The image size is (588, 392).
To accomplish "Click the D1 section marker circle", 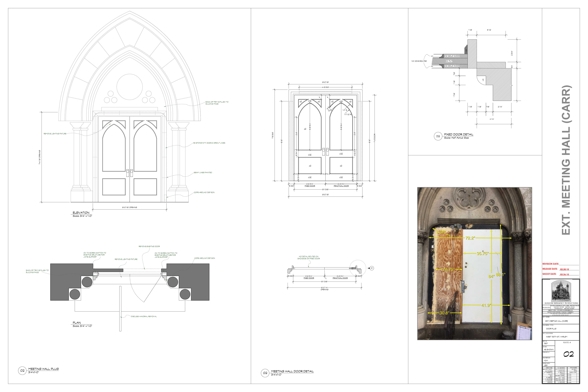I will click(x=372, y=268).
